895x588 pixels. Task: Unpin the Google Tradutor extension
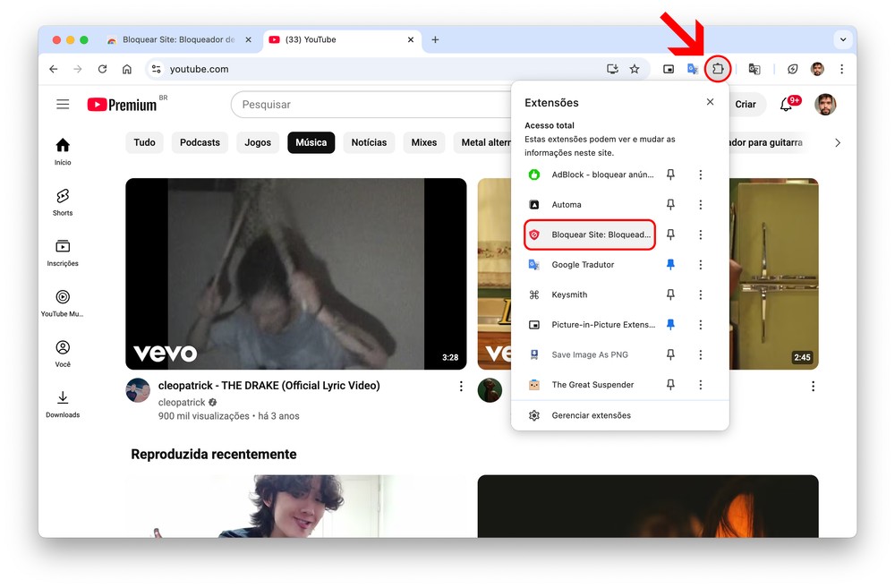coord(670,265)
